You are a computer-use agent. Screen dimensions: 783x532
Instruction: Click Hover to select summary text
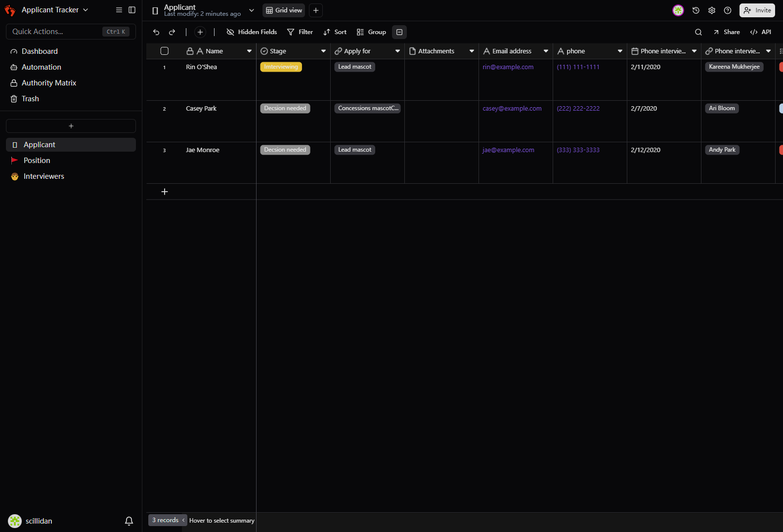(x=222, y=521)
